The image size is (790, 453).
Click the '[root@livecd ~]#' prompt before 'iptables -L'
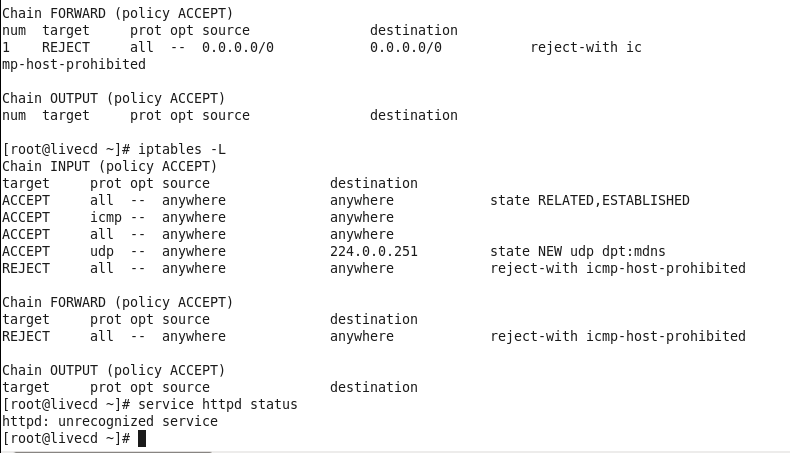click(x=66, y=149)
